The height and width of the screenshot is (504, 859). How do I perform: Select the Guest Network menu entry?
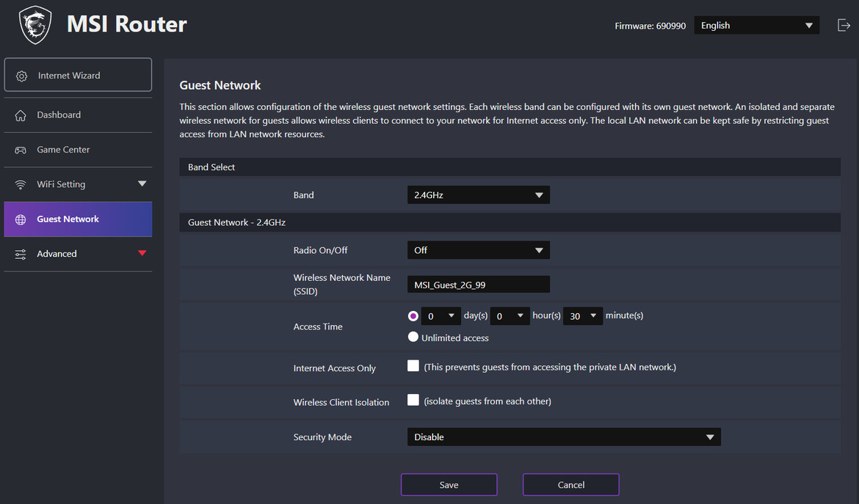[x=78, y=219]
